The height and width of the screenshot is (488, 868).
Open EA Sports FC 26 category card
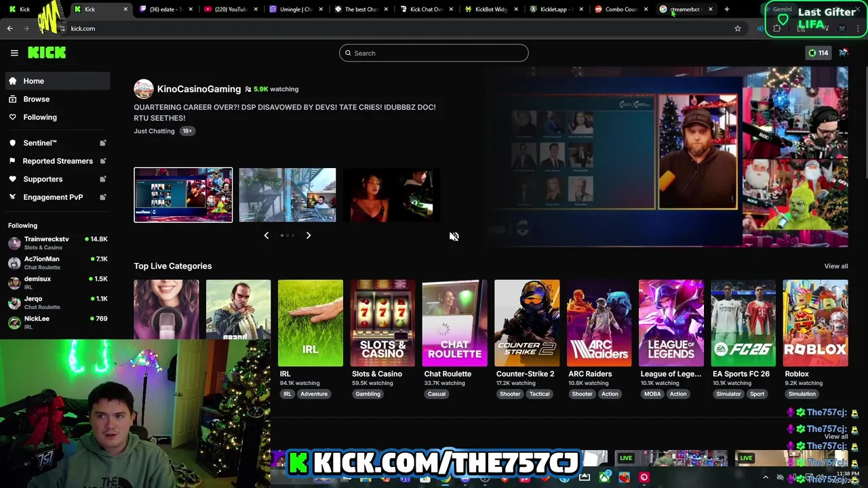pos(743,323)
